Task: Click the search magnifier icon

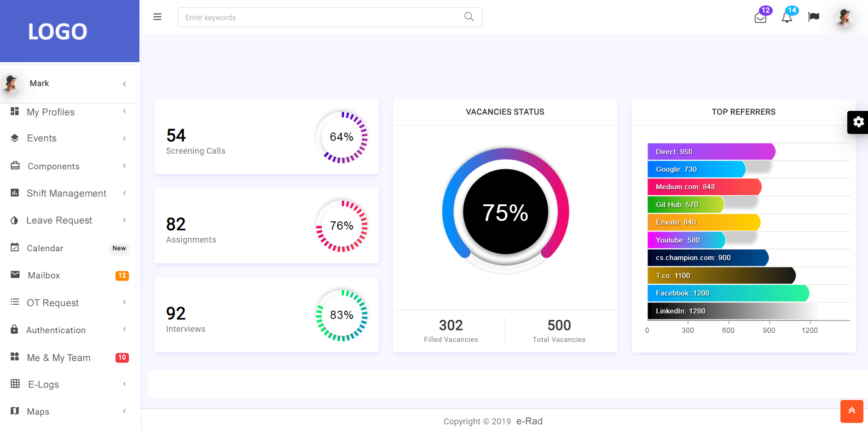Action: [469, 17]
